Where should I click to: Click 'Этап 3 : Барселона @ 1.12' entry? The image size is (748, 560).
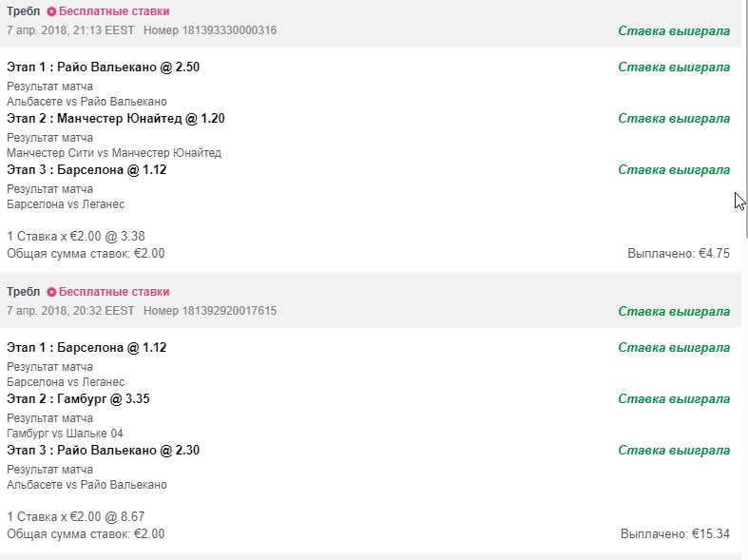point(86,170)
